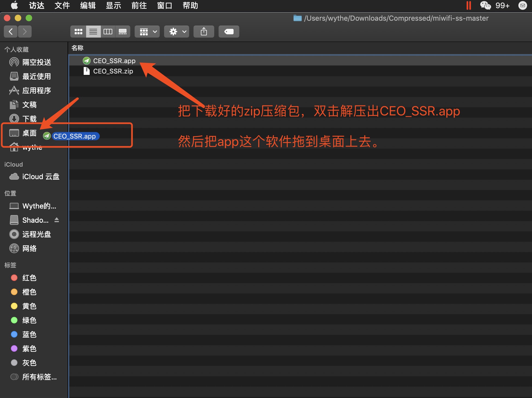Viewport: 532px width, 398px height.
Task: Click the zip document icon
Action: pyautogui.click(x=86, y=71)
